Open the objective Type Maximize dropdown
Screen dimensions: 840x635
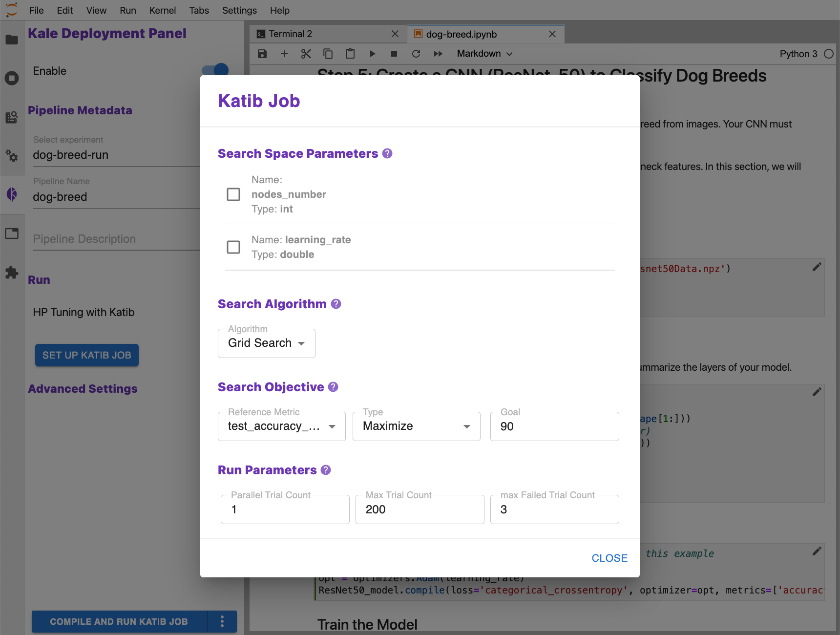pyautogui.click(x=417, y=426)
